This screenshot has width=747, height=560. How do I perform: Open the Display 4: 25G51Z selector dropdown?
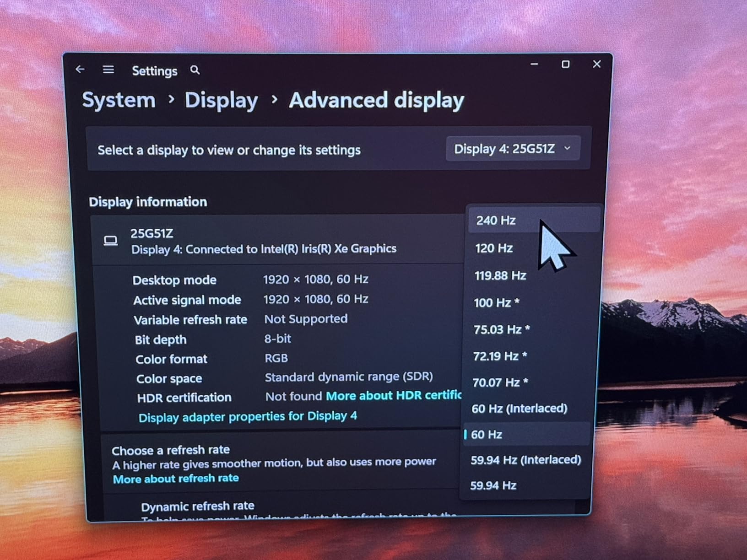click(513, 149)
